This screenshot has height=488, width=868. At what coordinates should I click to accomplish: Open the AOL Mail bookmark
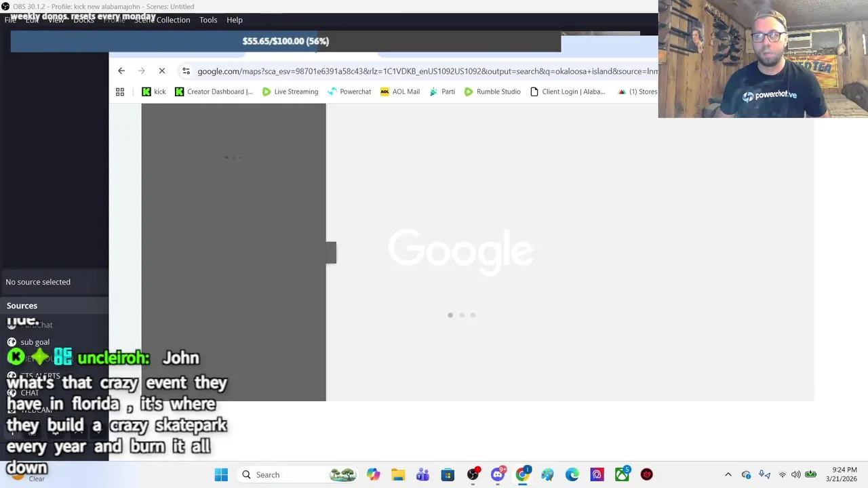coord(399,91)
